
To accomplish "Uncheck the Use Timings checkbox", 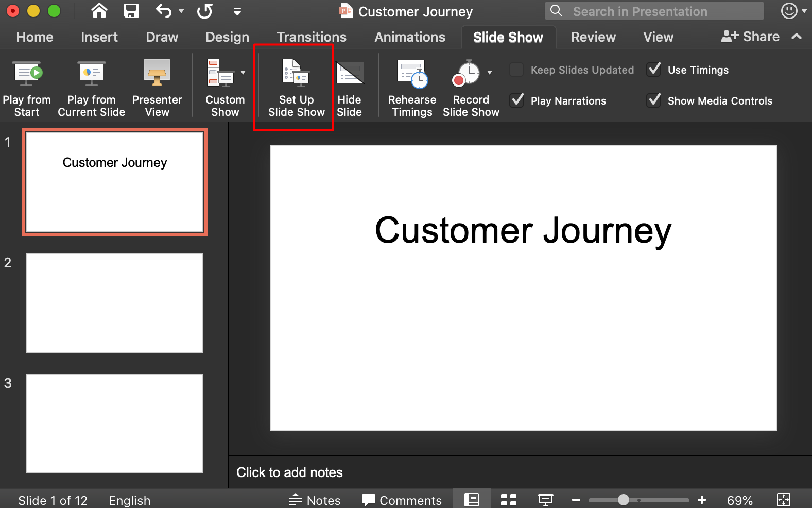I will tap(654, 69).
